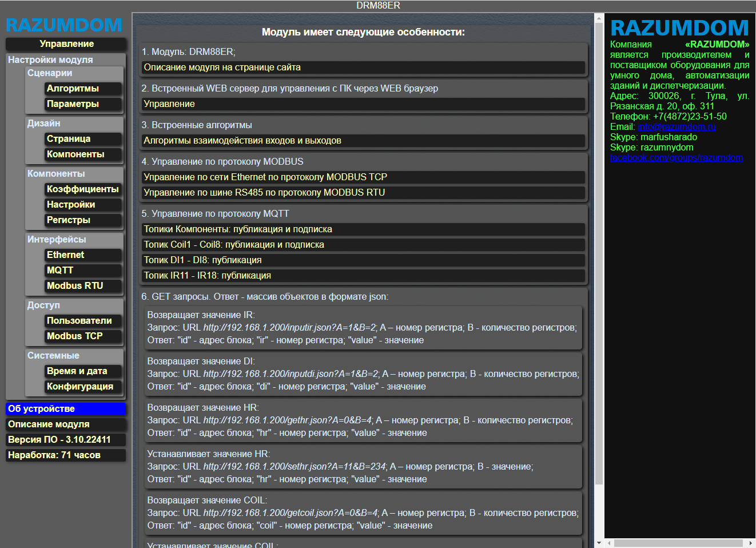Open Пользователи under Доступ

tap(83, 321)
